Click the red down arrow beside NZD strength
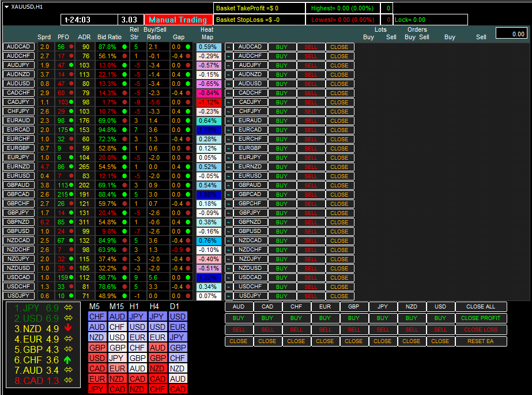This screenshot has width=532, height=395. click(68, 328)
